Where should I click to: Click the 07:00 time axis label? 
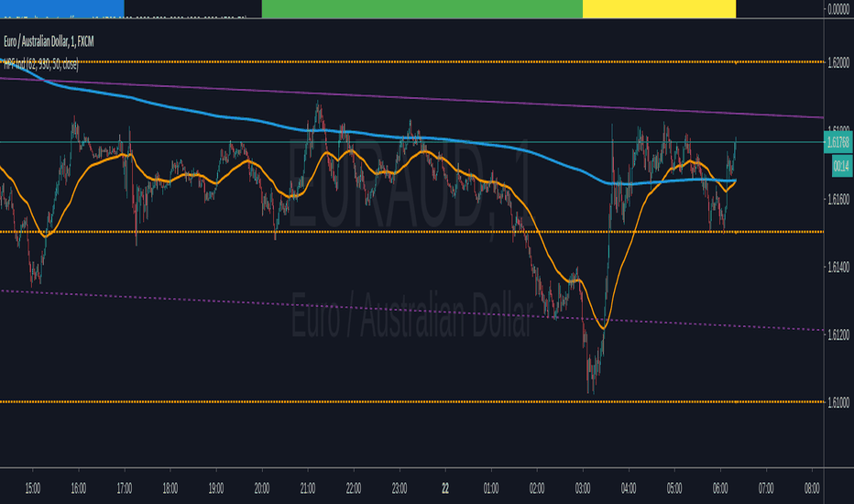click(766, 488)
